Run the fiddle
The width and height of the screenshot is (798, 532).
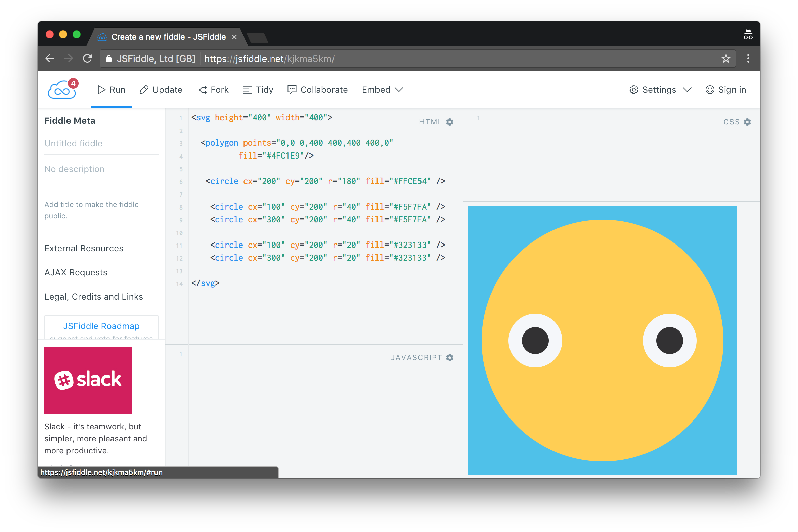[112, 90]
